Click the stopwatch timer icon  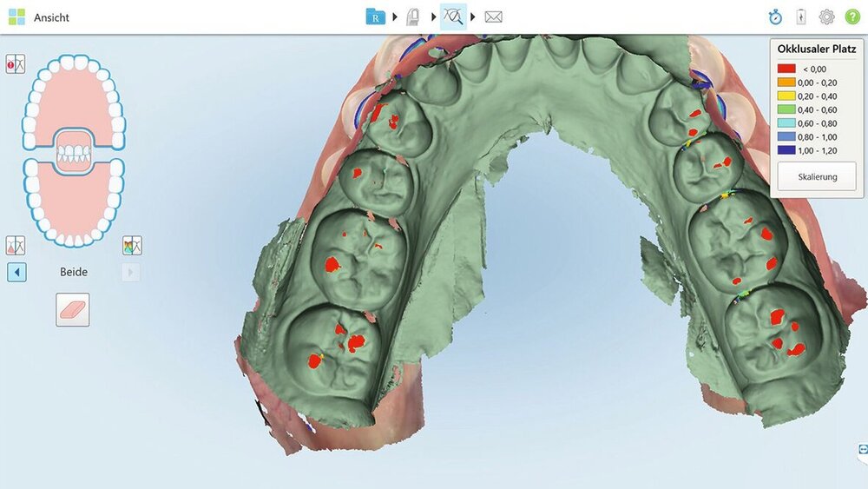(x=775, y=17)
